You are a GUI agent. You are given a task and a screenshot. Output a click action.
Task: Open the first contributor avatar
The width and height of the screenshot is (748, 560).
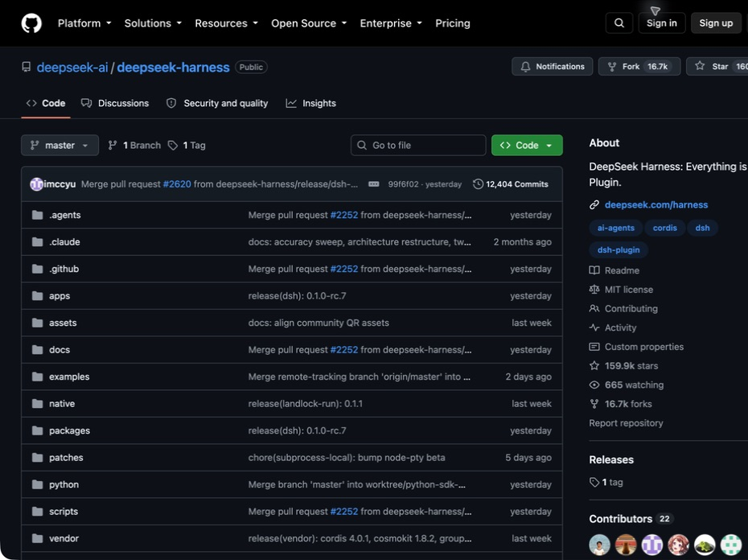[600, 545]
